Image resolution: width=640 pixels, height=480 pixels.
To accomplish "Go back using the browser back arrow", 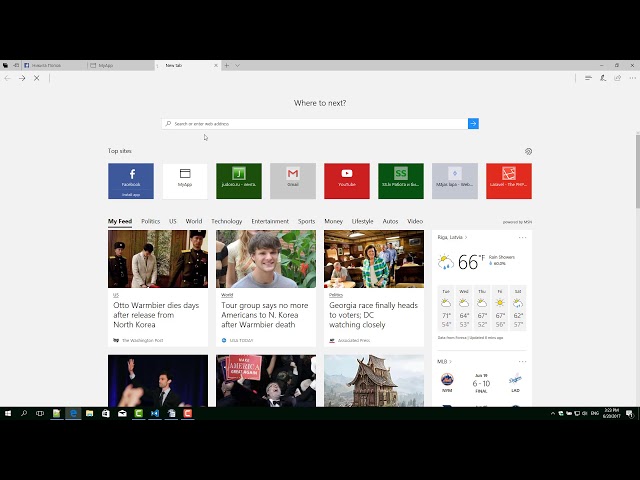I will click(7, 78).
